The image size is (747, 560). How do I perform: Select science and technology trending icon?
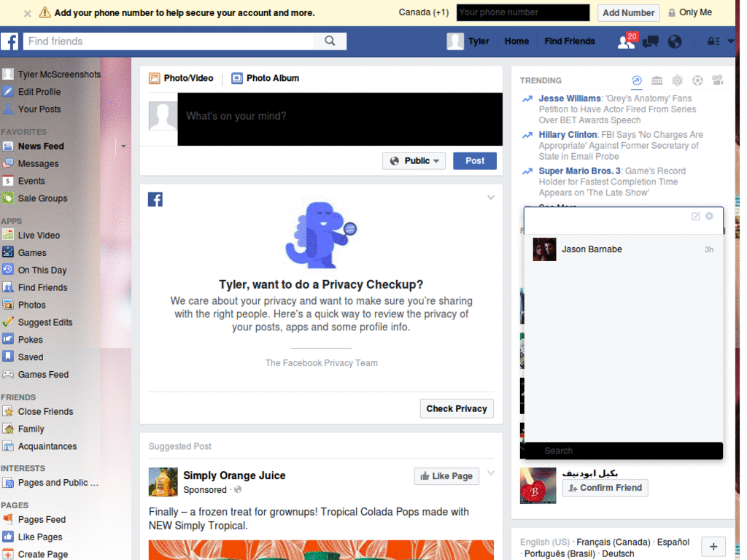tap(677, 80)
